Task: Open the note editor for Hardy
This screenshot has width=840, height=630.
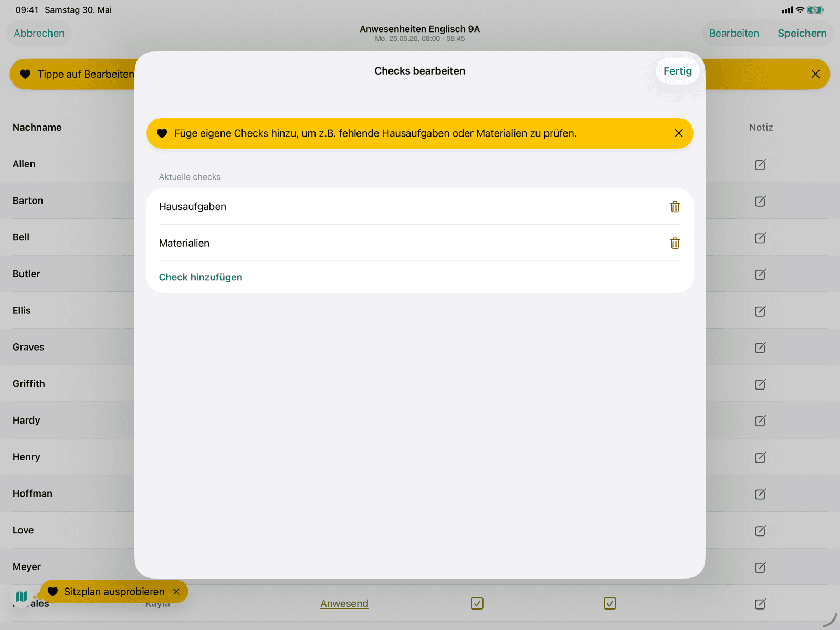Action: [760, 421]
